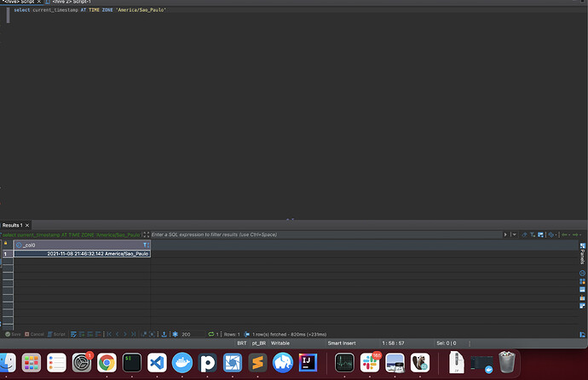Click the export results icon
This screenshot has width=588, height=380.
(x=164, y=334)
